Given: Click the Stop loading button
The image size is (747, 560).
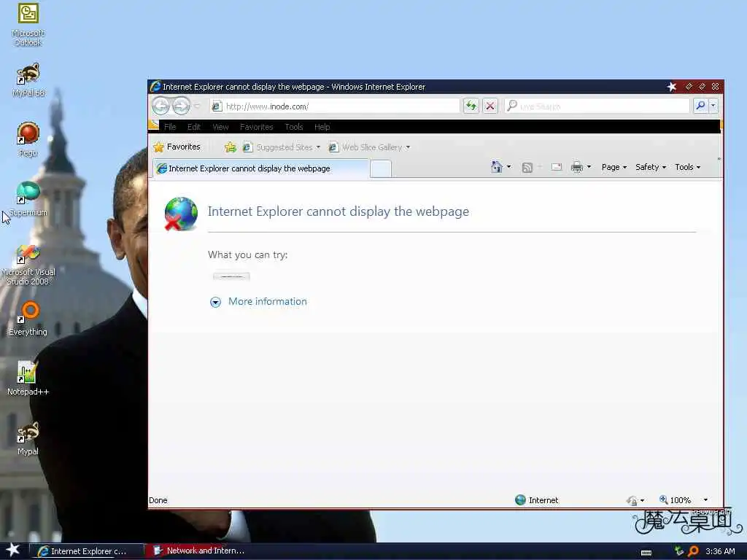Looking at the screenshot, I should 489,106.
